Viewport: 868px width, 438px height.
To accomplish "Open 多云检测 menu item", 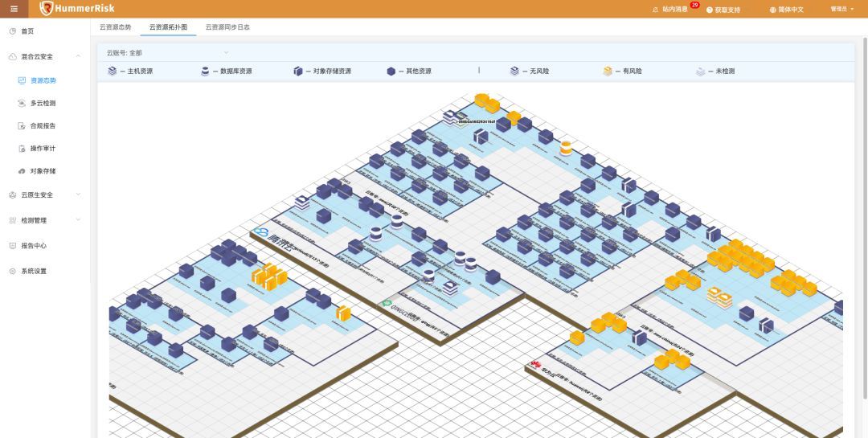I will (45, 103).
